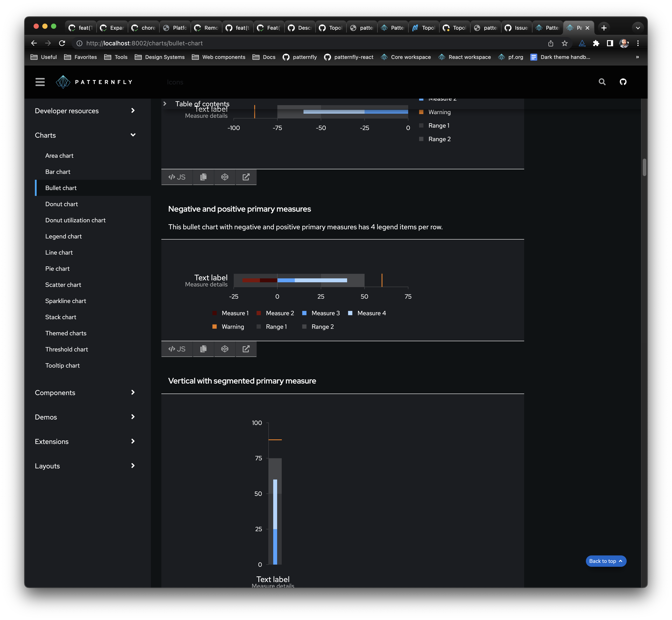Click the browser extensions puzzle icon
Image resolution: width=672 pixels, height=620 pixels.
click(x=596, y=43)
